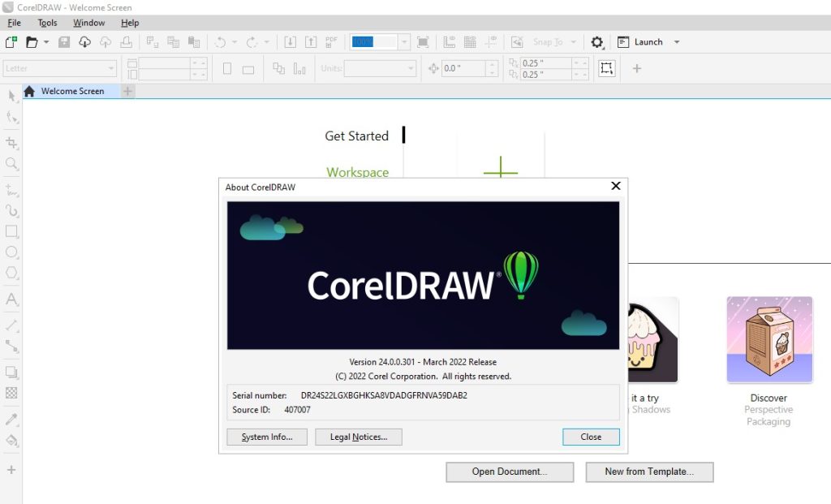Open the File menu
The width and height of the screenshot is (831, 504).
point(14,23)
